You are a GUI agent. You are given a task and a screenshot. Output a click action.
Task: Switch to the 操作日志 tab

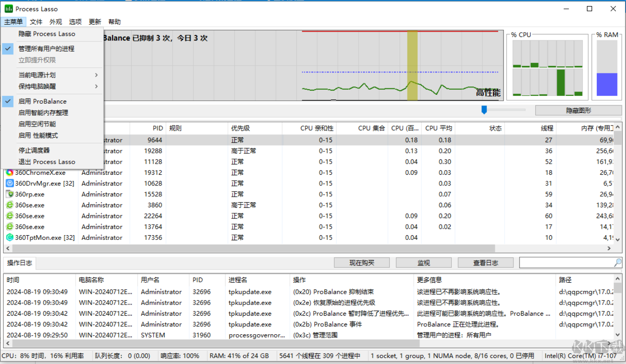(20, 263)
